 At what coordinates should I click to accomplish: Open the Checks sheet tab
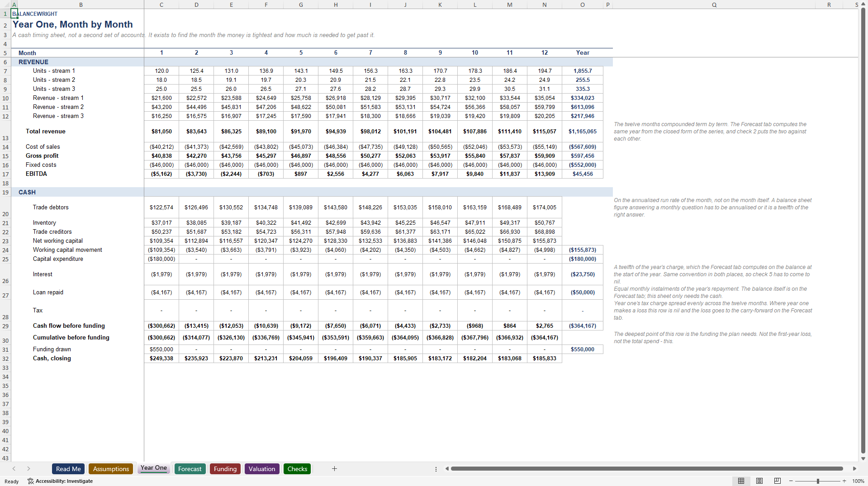point(297,469)
